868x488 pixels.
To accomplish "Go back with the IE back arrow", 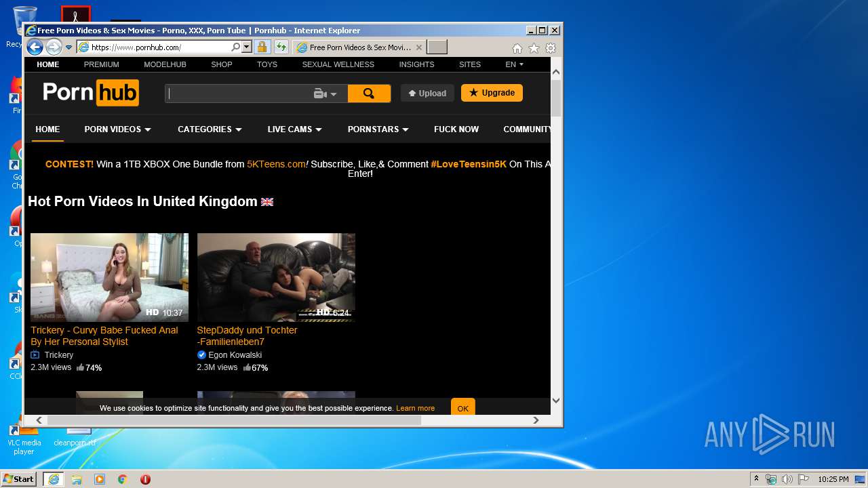I will [35, 47].
